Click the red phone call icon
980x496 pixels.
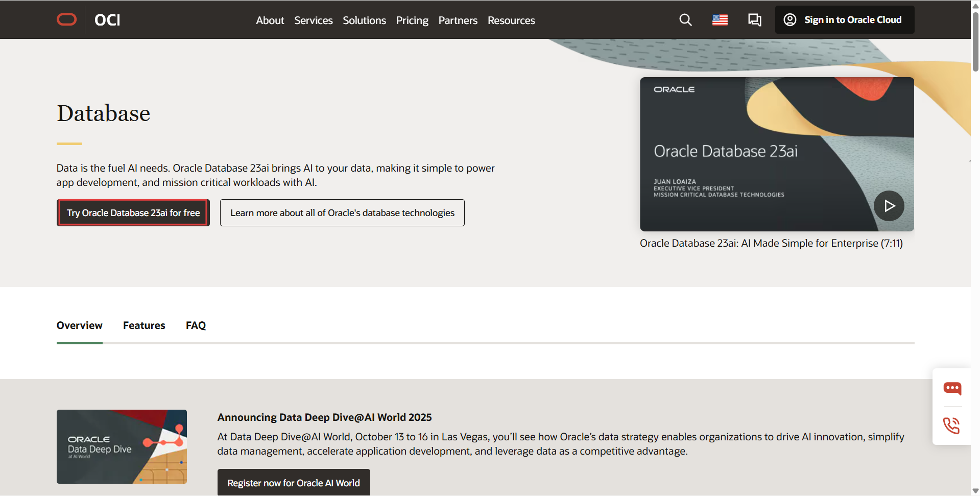(x=951, y=426)
